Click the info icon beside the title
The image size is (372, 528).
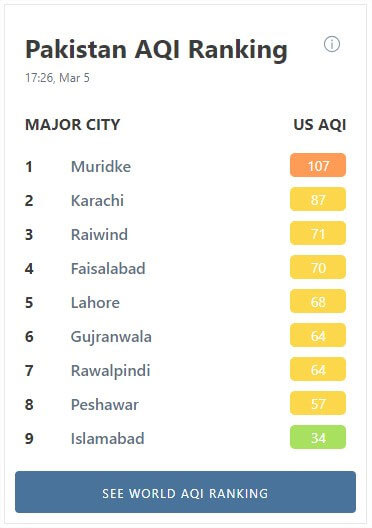click(x=332, y=44)
